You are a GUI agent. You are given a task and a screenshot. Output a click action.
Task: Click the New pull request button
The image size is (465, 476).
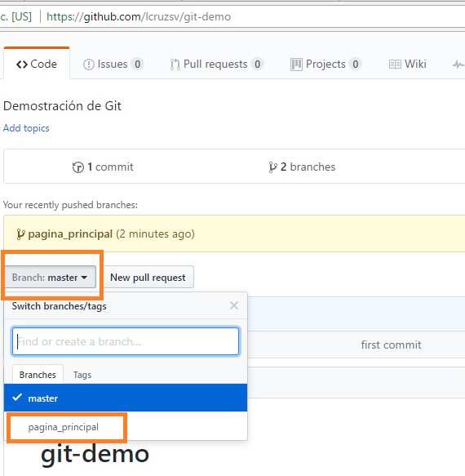tap(148, 277)
